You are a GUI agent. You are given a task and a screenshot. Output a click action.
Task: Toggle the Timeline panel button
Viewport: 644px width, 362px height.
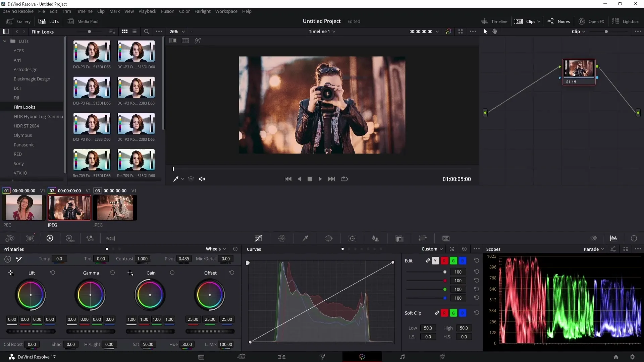pyautogui.click(x=494, y=21)
